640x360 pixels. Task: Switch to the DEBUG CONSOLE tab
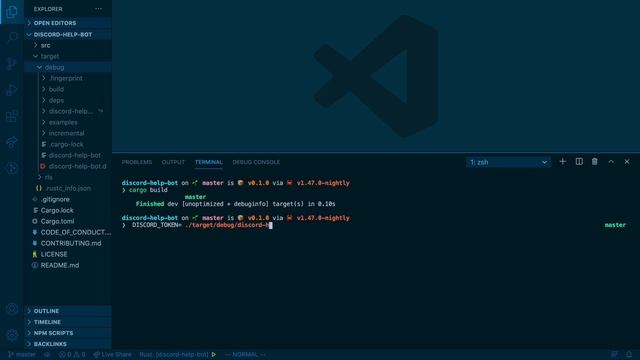tap(256, 162)
